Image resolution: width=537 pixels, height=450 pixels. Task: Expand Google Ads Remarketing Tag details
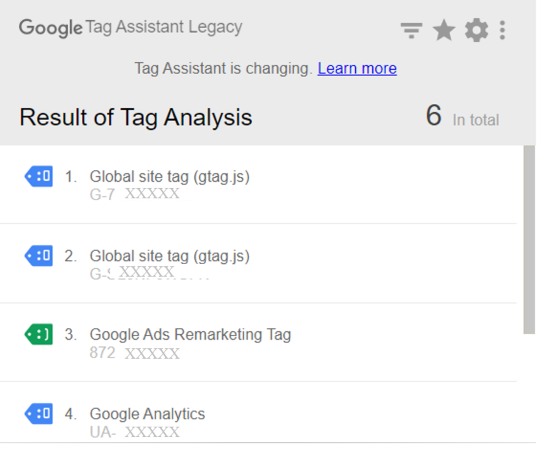point(258,342)
